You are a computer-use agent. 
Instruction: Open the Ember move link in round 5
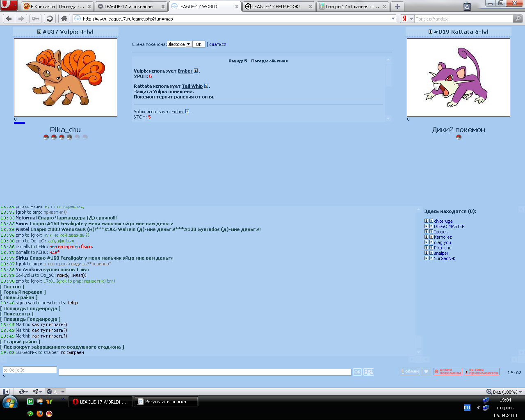click(185, 71)
